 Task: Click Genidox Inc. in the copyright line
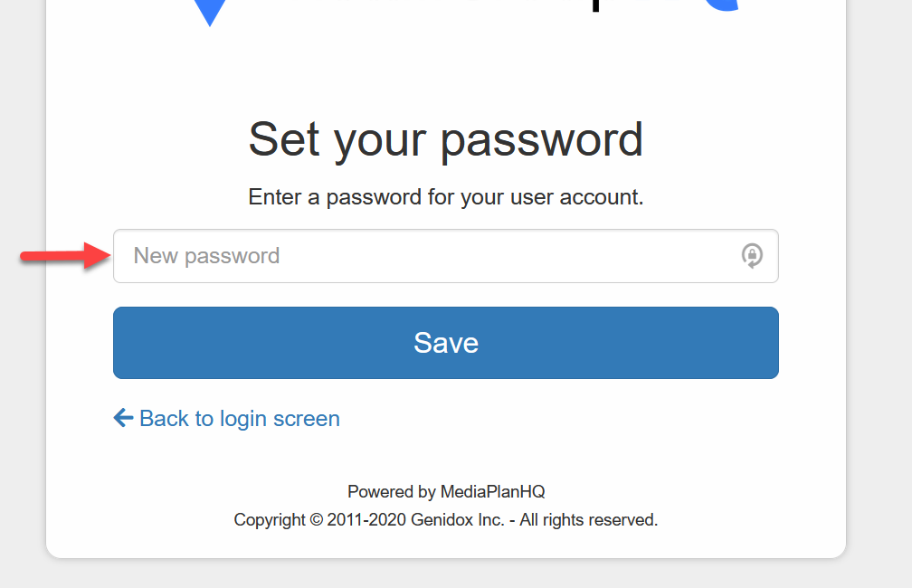click(457, 520)
